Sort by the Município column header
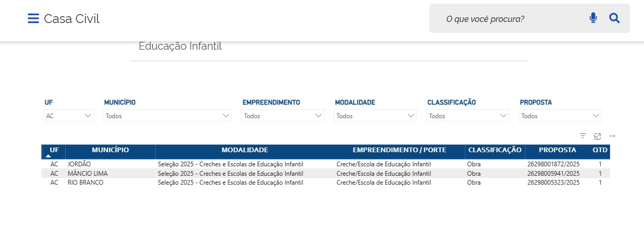644x227 pixels. 110,150
